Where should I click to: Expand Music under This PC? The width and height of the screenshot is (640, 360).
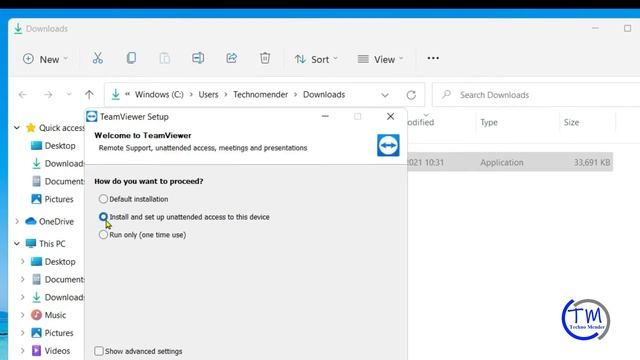pyautogui.click(x=22, y=315)
